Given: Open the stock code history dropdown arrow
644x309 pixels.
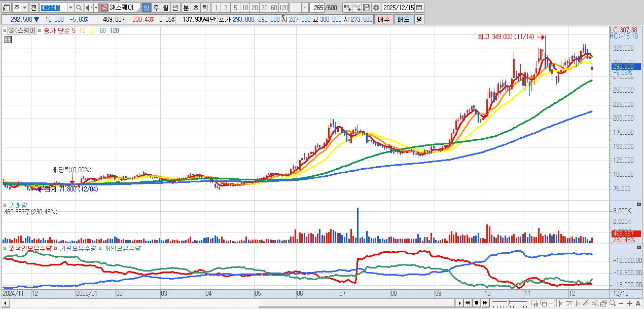Looking at the screenshot, I should pos(70,8).
